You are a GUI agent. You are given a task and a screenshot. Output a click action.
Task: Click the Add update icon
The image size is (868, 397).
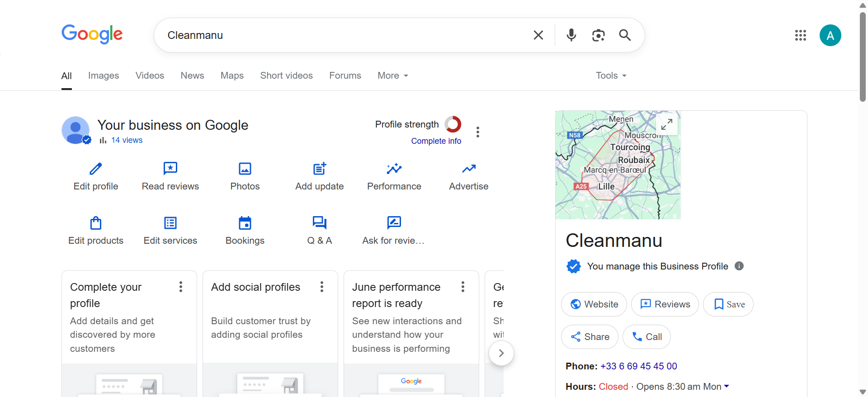coord(320,169)
